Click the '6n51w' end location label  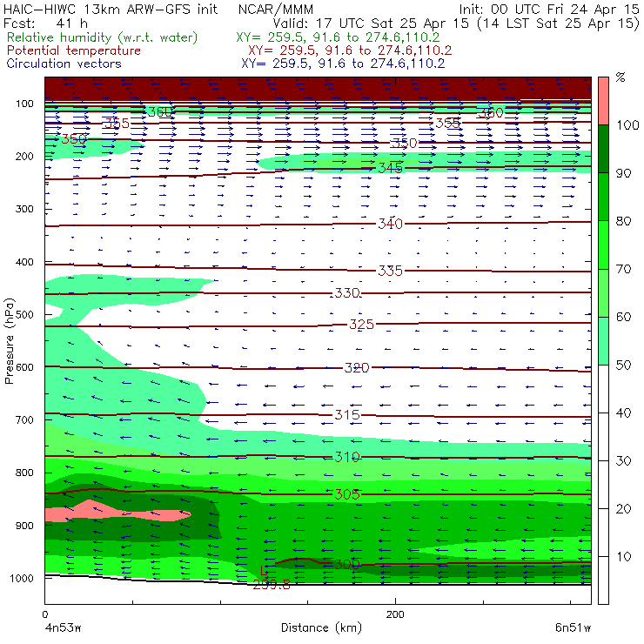point(574,628)
